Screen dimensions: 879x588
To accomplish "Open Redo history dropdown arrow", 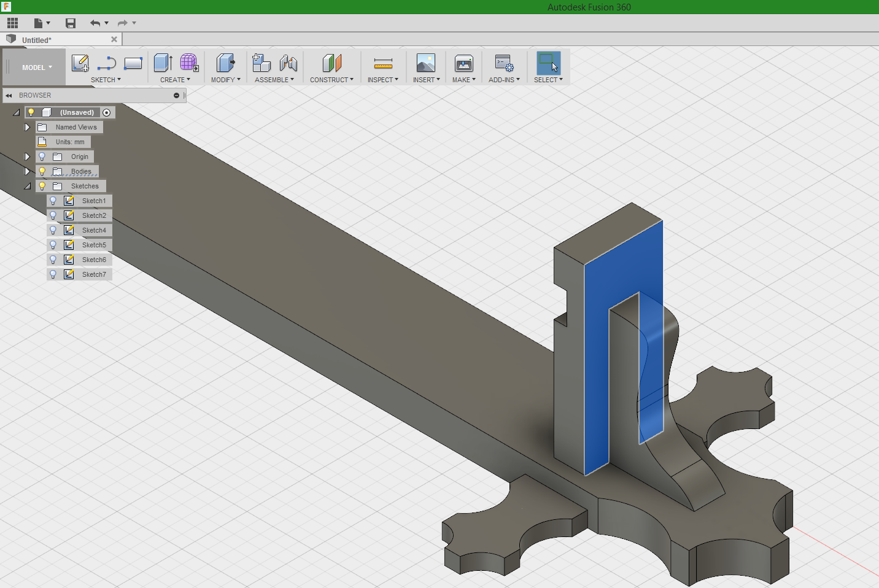I will 134,23.
